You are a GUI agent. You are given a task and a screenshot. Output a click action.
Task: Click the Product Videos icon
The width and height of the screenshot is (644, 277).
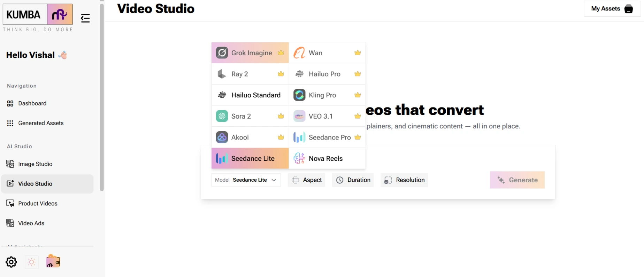(x=10, y=204)
